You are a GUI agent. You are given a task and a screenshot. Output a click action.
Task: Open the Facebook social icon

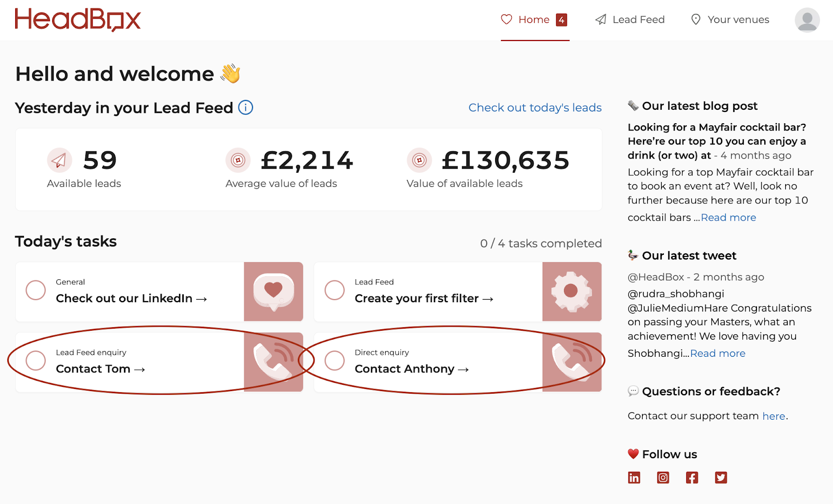click(x=692, y=477)
